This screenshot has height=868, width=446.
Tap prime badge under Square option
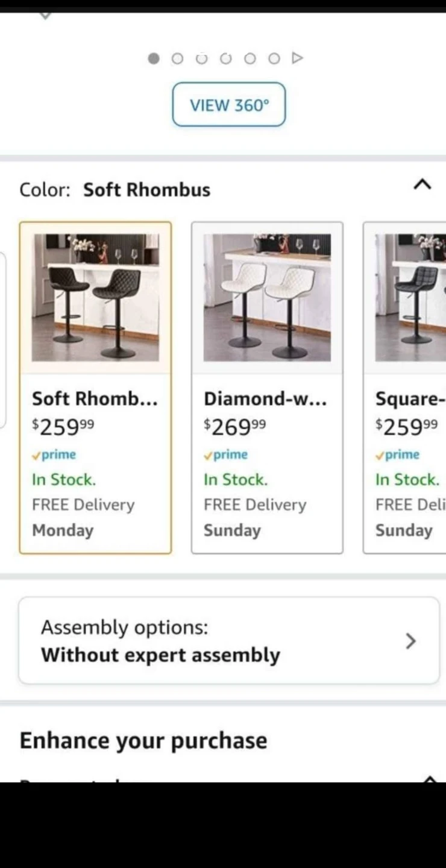(x=398, y=455)
